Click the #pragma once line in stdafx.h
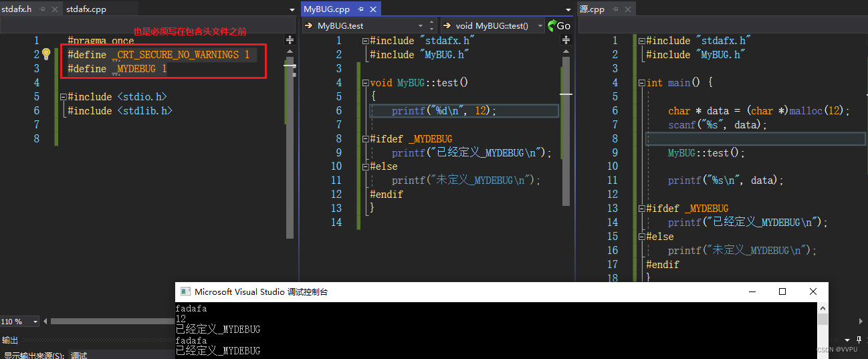 (x=100, y=41)
